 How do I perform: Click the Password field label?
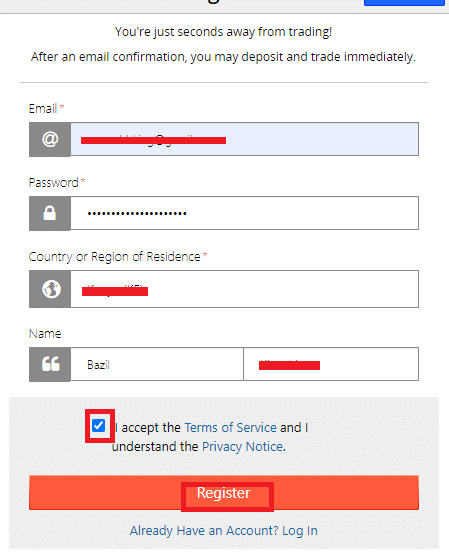(x=53, y=183)
